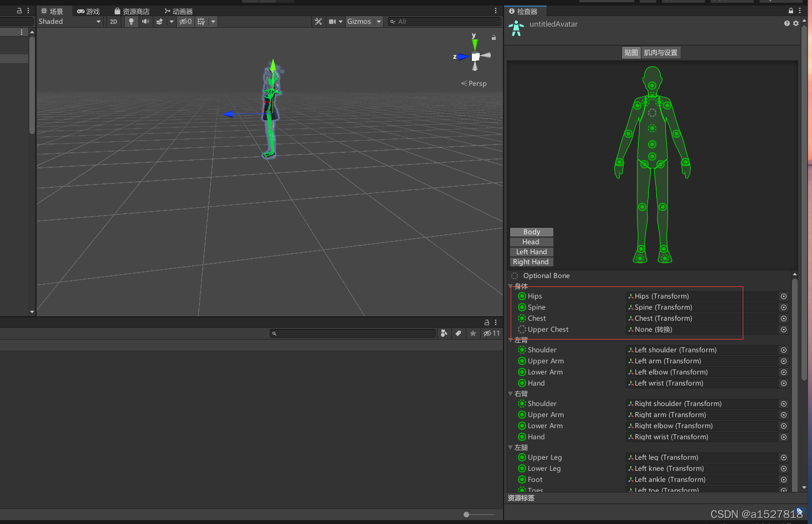Open Shaded draw mode dropdown

tap(70, 22)
